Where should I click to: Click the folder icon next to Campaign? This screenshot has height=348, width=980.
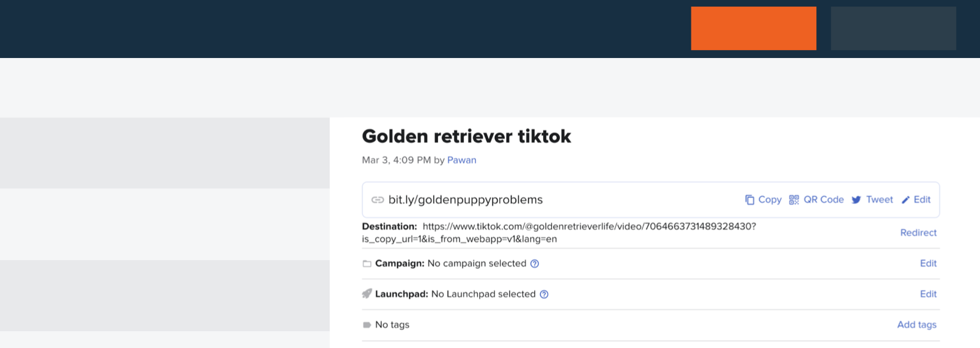click(367, 264)
